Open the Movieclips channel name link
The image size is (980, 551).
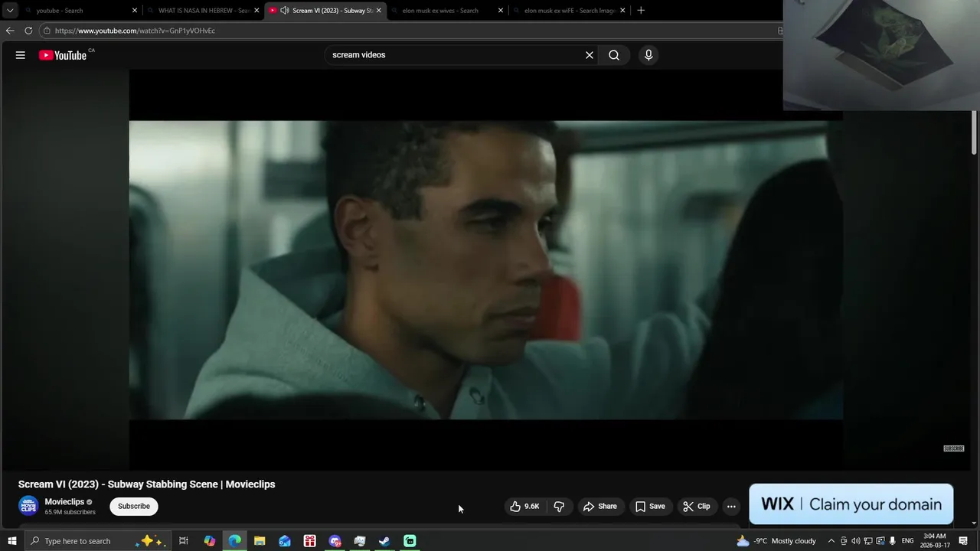64,502
